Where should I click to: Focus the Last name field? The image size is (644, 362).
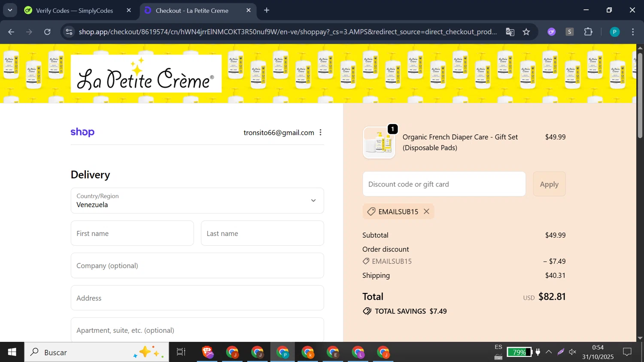[262, 233]
